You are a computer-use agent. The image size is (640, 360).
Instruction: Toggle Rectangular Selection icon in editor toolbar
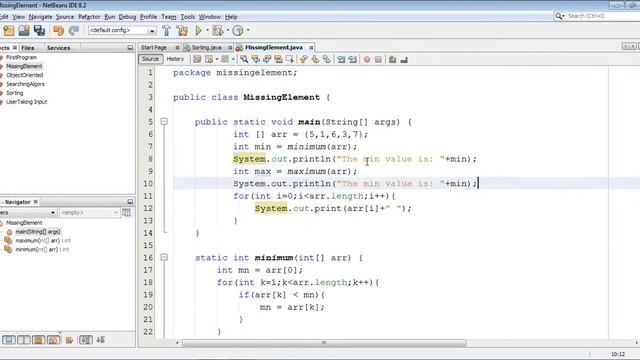point(290,60)
